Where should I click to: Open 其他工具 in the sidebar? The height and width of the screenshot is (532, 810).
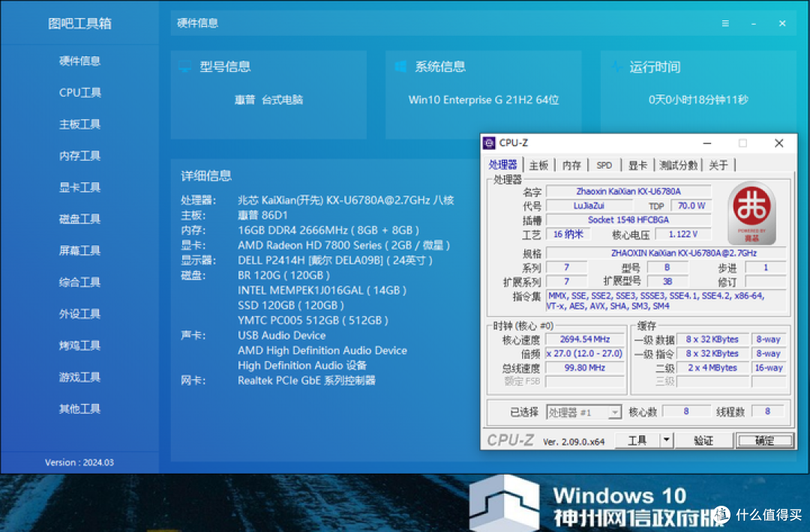(x=79, y=408)
